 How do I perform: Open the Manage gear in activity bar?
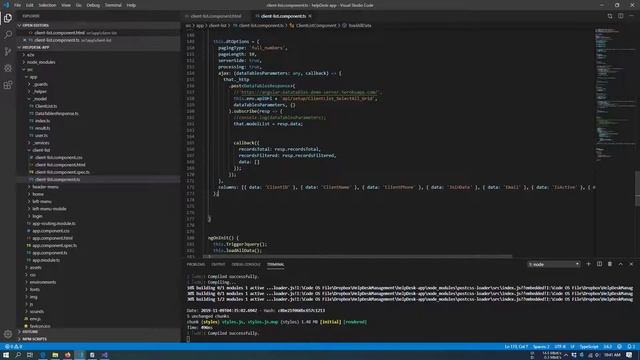(x=8, y=334)
